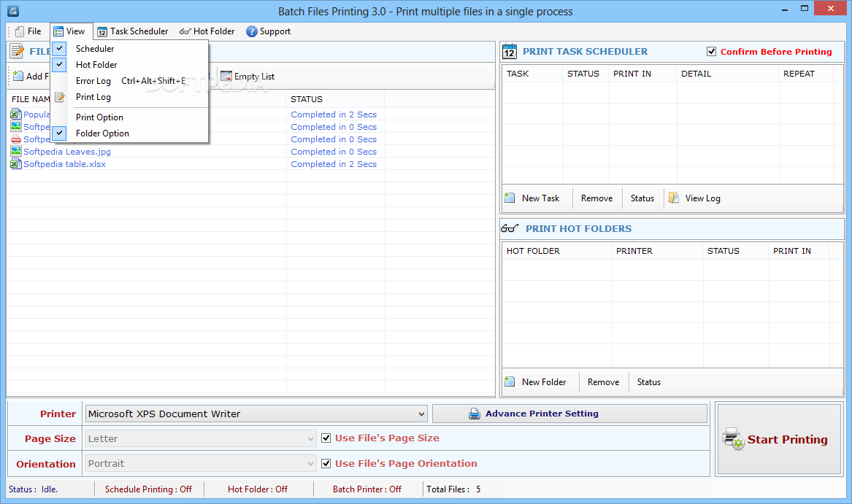Click the app icon in title bar
Image resolution: width=852 pixels, height=504 pixels.
(13, 11)
